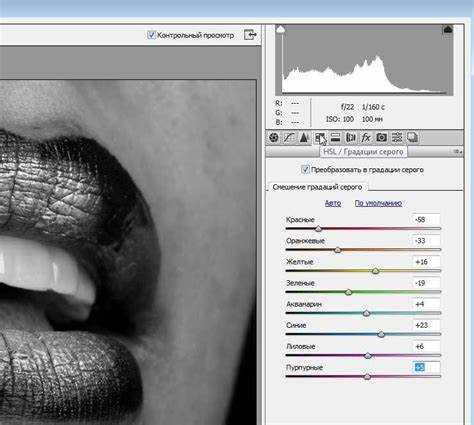The height and width of the screenshot is (425, 474).
Task: Toggle highlight clipping warning in histogram
Action: [x=448, y=29]
